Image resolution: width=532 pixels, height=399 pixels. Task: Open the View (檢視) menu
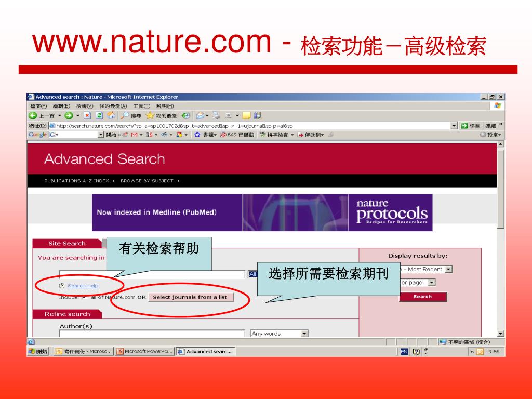[85, 106]
